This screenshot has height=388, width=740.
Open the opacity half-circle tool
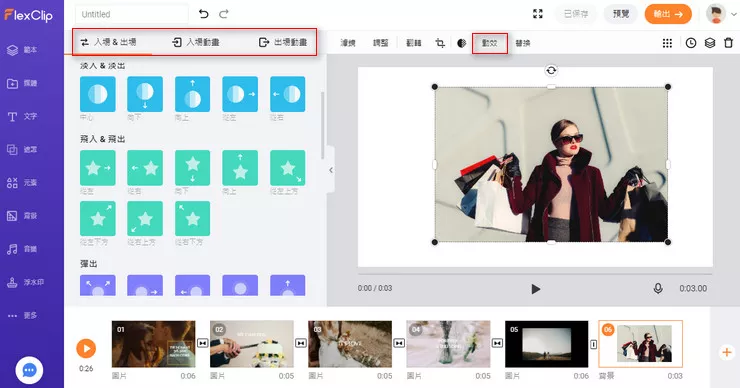click(x=462, y=43)
